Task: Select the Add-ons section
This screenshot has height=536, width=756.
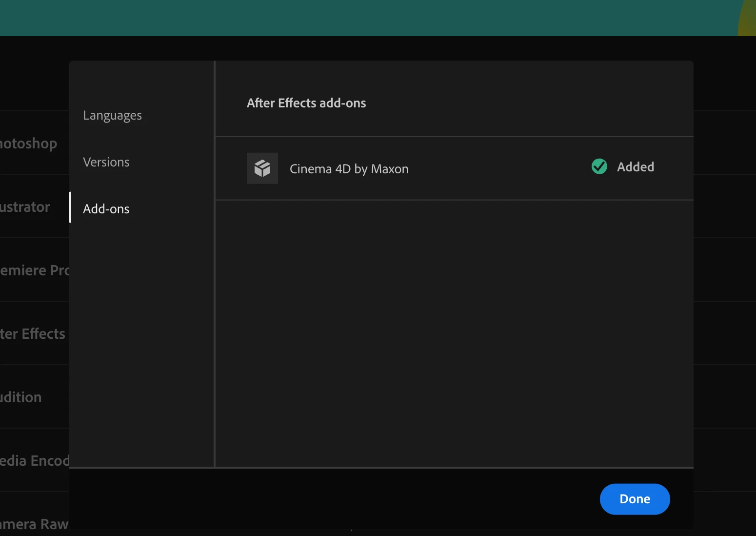Action: (106, 209)
